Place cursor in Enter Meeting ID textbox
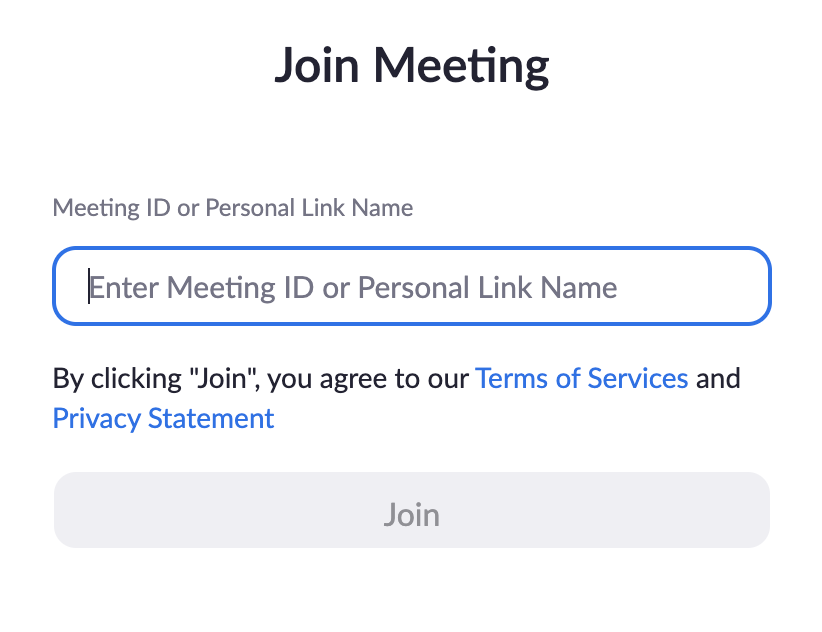 coord(411,287)
